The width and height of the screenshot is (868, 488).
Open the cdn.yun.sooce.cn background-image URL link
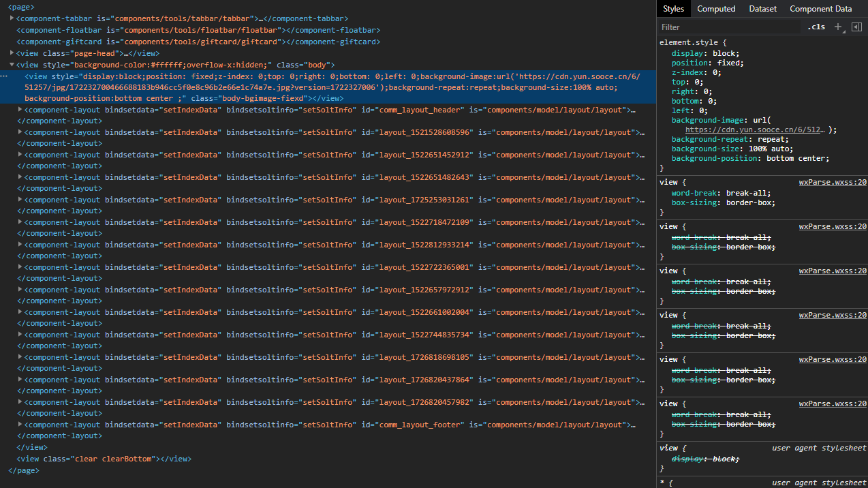coord(756,129)
